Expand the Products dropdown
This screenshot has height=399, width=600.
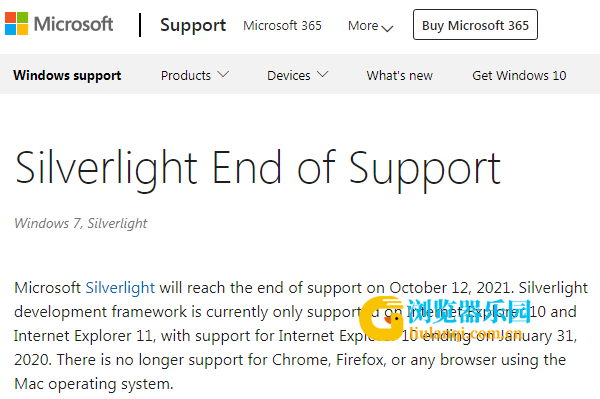point(195,75)
